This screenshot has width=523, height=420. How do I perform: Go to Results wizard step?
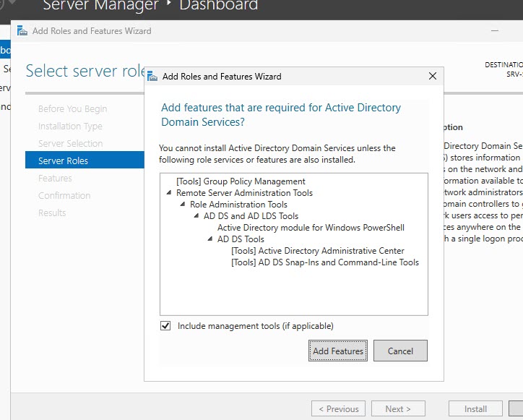(52, 213)
